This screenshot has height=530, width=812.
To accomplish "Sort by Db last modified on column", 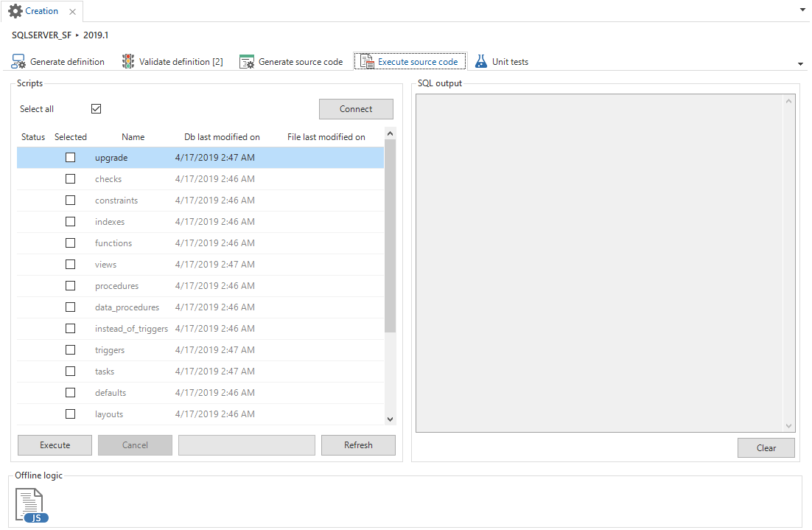I will pyautogui.click(x=222, y=137).
